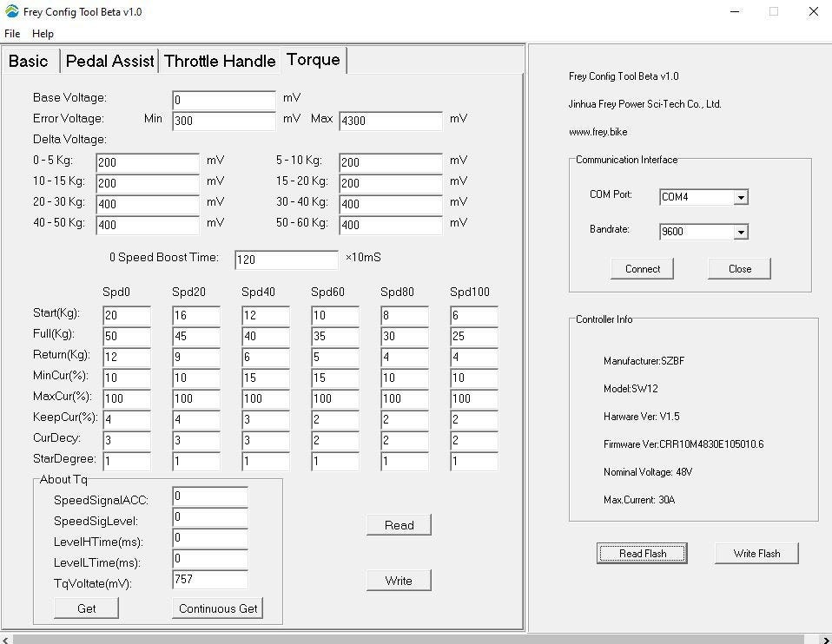
Task: Minimize the Frey Config Tool window
Action: click(735, 11)
